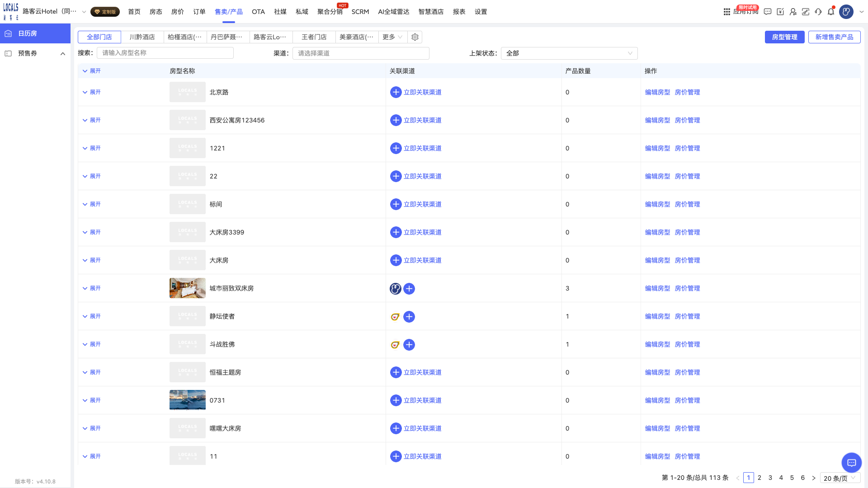The height and width of the screenshot is (488, 868).
Task: Open the 聚合分销 menu
Action: click(330, 12)
